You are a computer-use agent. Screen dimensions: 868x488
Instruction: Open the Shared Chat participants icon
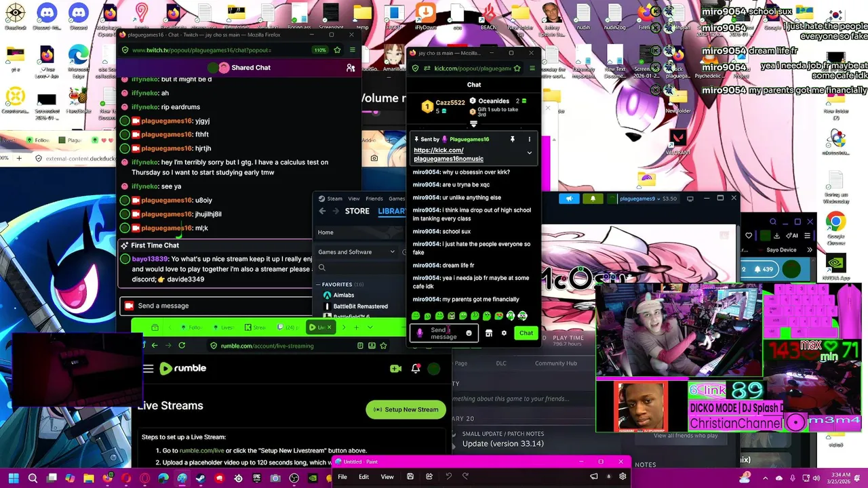351,68
